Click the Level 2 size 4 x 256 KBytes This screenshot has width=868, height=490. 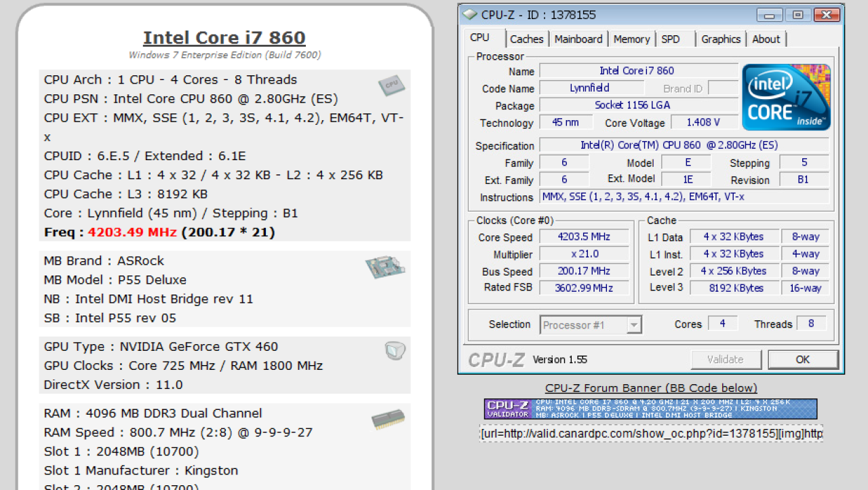pyautogui.click(x=734, y=271)
